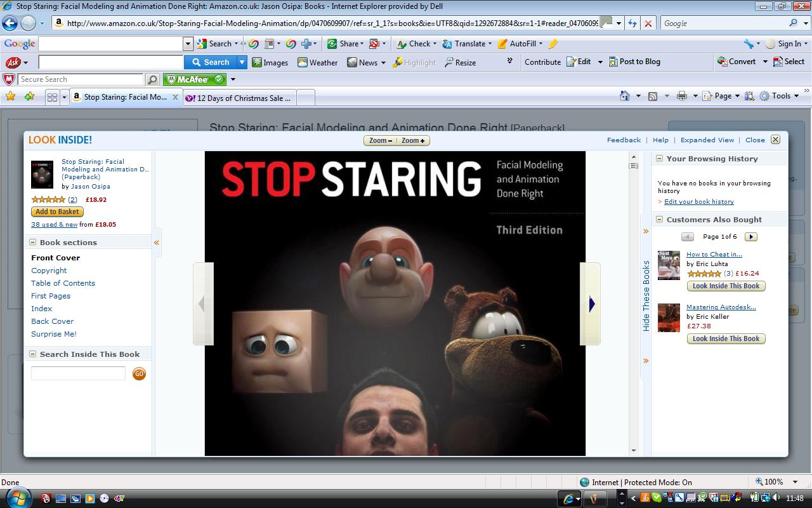Click Show desktop quick launch icon
Viewport: 812px width, 508px height.
coord(62,498)
